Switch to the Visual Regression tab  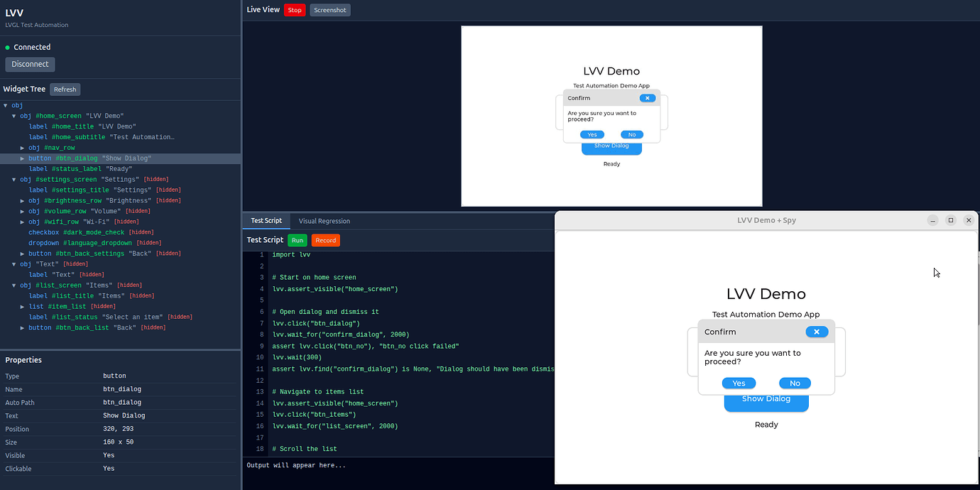coord(324,221)
